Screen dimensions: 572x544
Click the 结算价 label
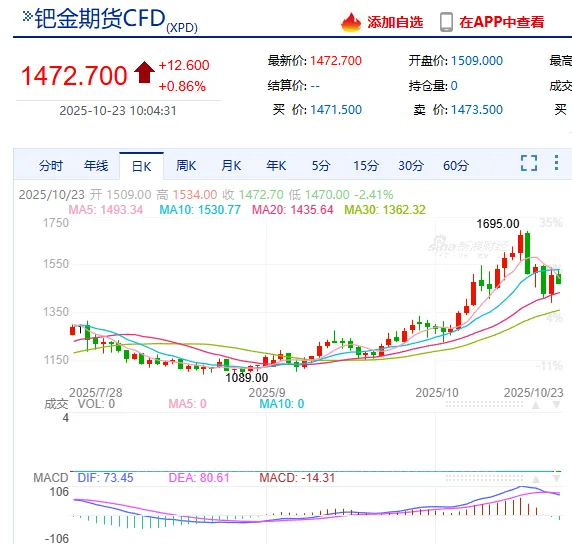[287, 86]
